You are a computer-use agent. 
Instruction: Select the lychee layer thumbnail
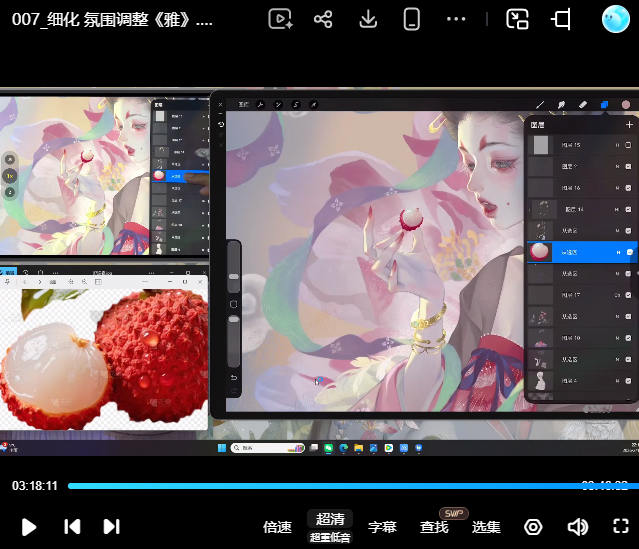(x=540, y=252)
